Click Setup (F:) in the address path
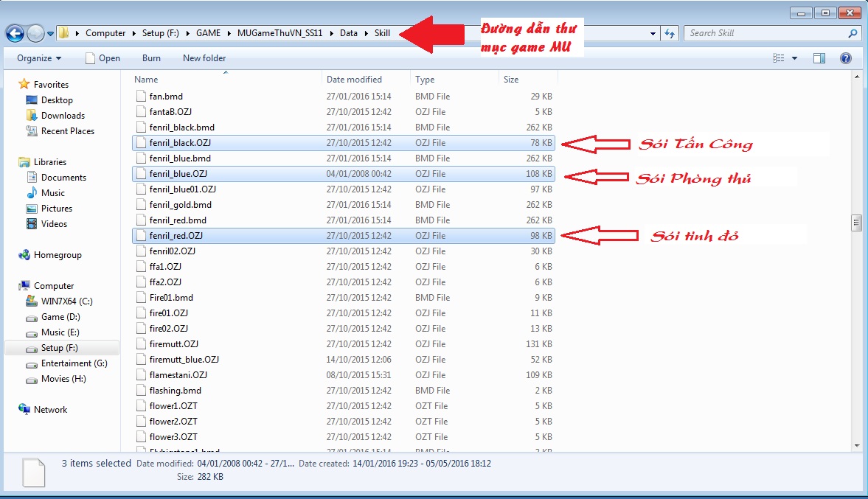Image resolution: width=868 pixels, height=499 pixels. click(161, 33)
